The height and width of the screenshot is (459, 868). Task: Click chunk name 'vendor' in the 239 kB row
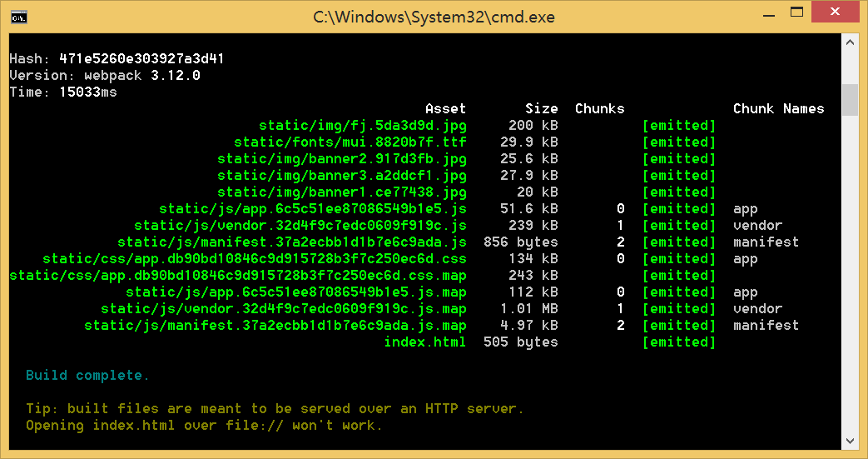click(x=758, y=225)
